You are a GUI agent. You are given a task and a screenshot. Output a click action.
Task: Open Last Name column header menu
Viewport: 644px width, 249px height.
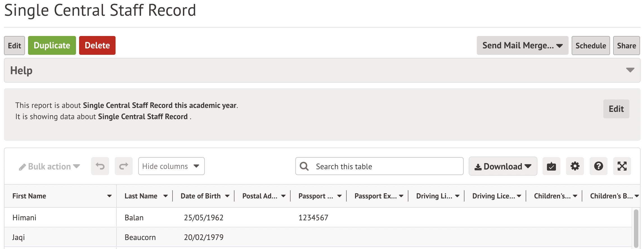pos(165,196)
